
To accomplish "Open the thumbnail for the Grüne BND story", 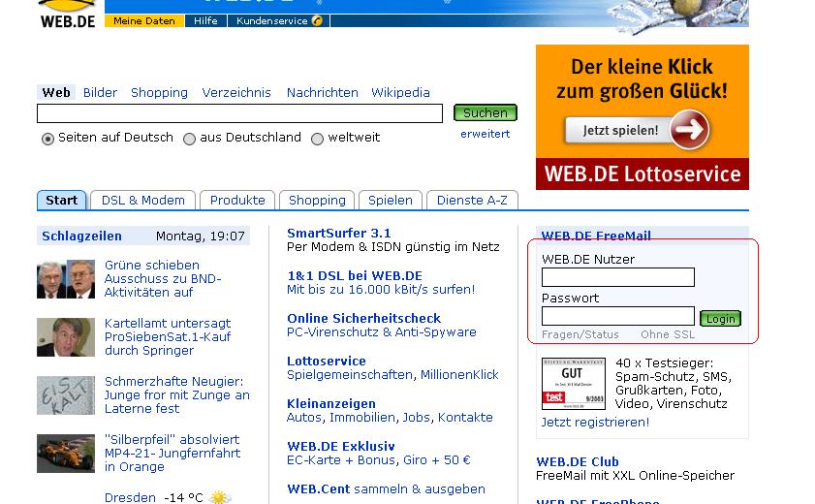I will tap(66, 279).
